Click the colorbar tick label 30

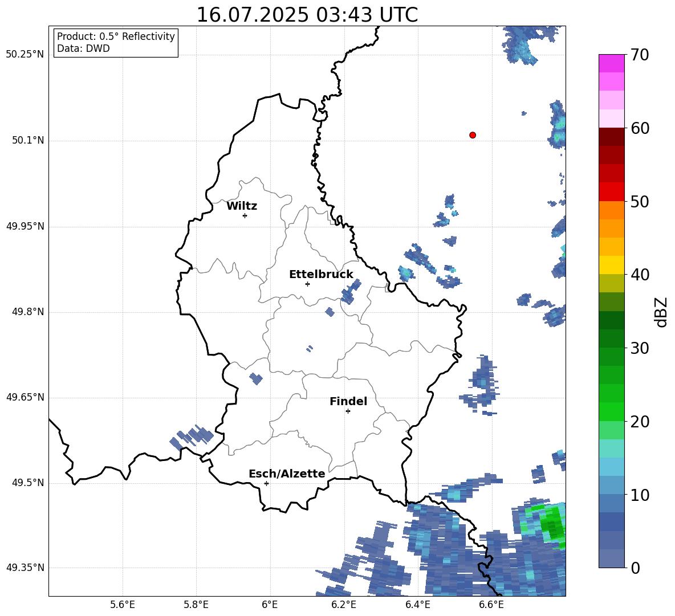click(x=640, y=348)
